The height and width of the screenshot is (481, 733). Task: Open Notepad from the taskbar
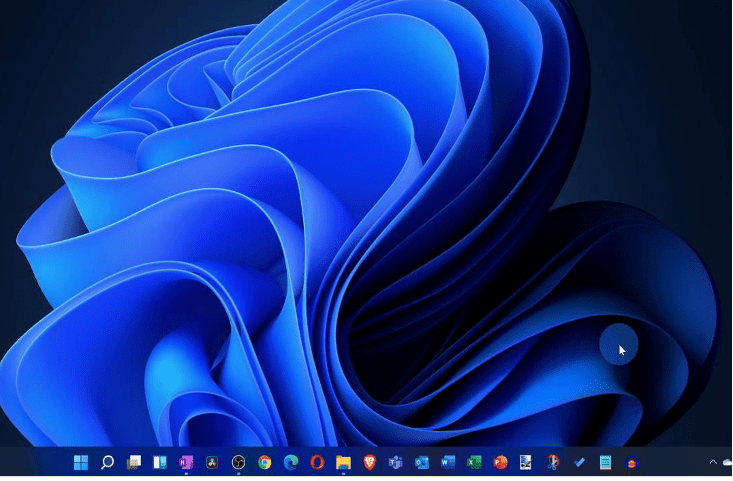click(605, 462)
